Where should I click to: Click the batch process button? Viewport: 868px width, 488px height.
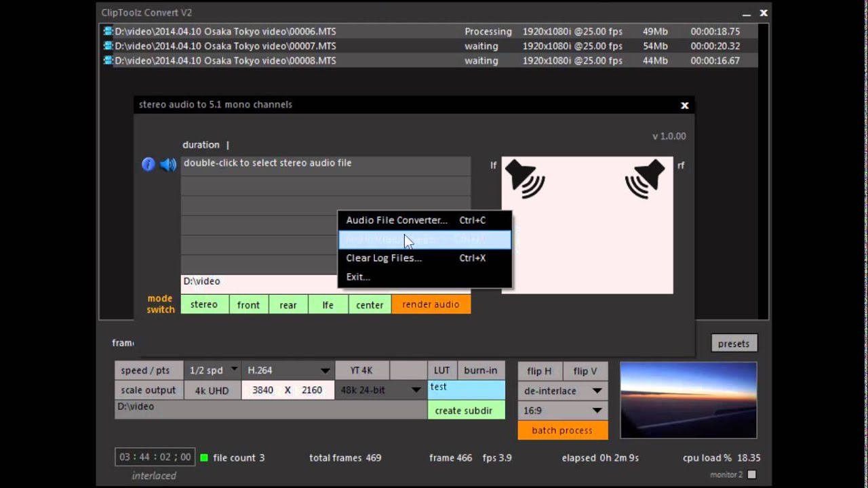(563, 430)
